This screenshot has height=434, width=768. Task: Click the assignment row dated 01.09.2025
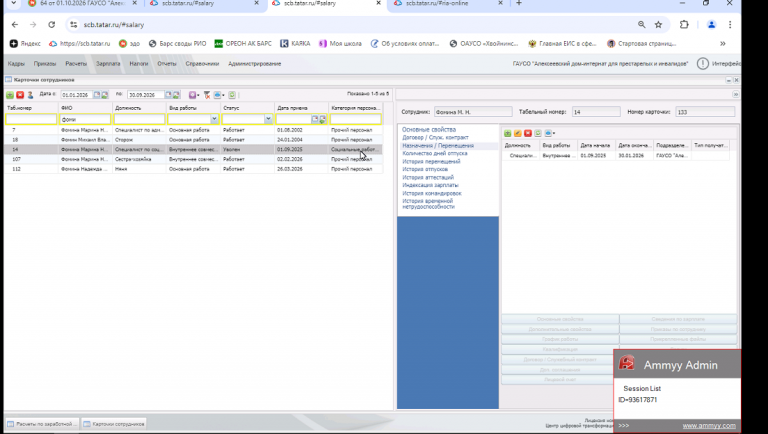(615, 156)
